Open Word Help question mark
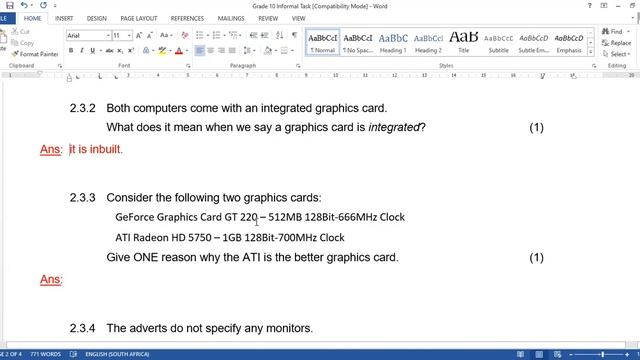 point(589,6)
